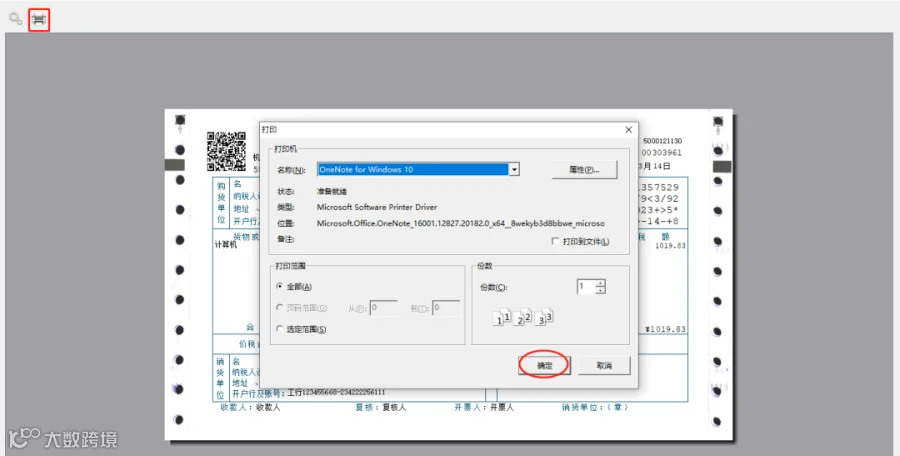
Task: Click the magnifier zoom icon
Action: pyautogui.click(x=15, y=18)
